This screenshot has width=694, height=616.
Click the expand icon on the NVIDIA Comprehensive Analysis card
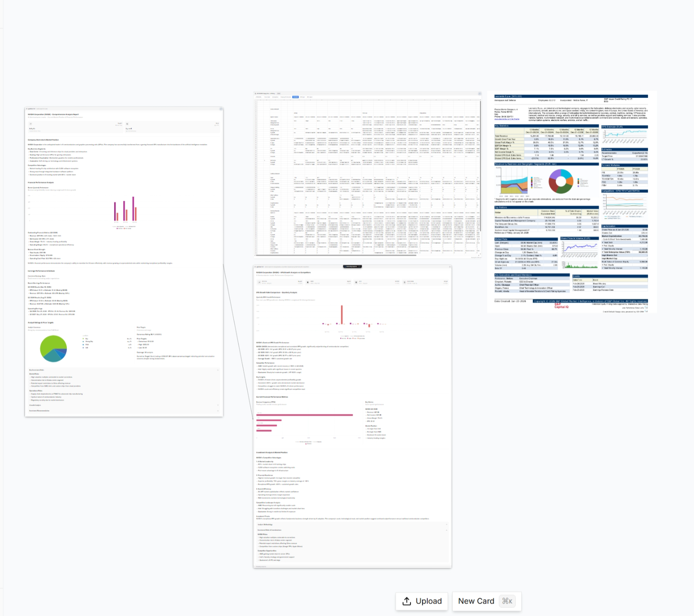221,109
